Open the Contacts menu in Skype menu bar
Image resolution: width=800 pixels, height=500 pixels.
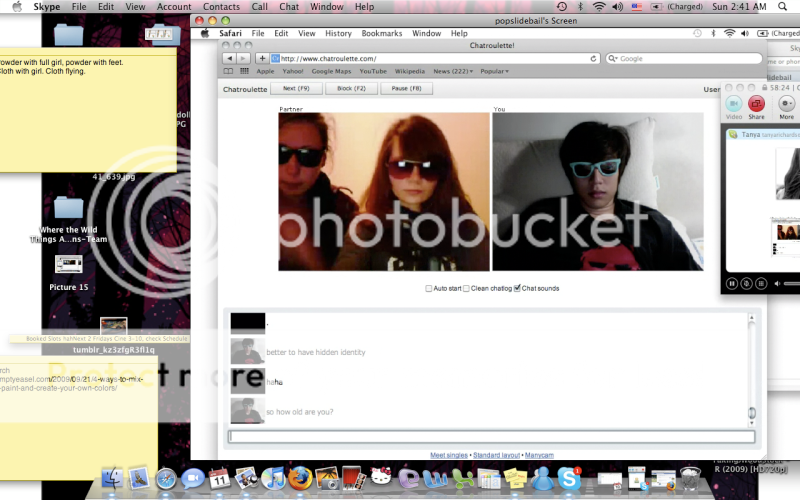pos(221,7)
